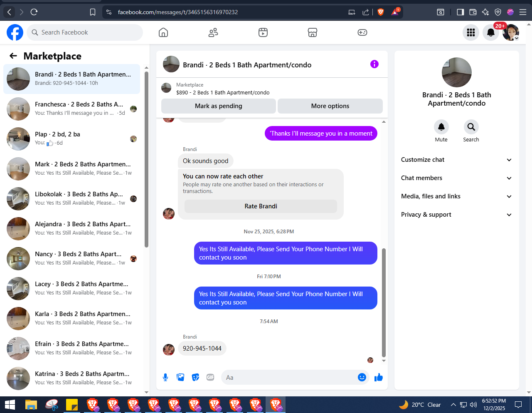Image resolution: width=532 pixels, height=413 pixels.
Task: Open the Nancy 3 Beds 2 Baths chat
Action: [x=71, y=259]
